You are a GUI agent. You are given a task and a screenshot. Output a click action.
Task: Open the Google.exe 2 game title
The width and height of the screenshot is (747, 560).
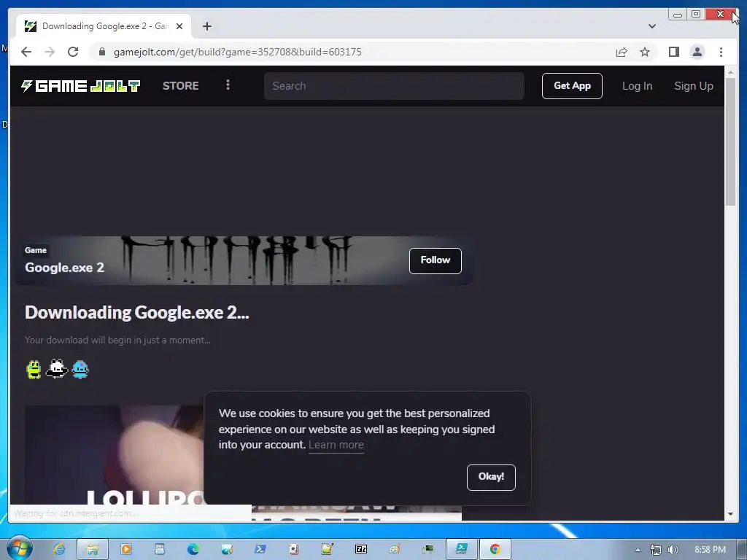(64, 268)
